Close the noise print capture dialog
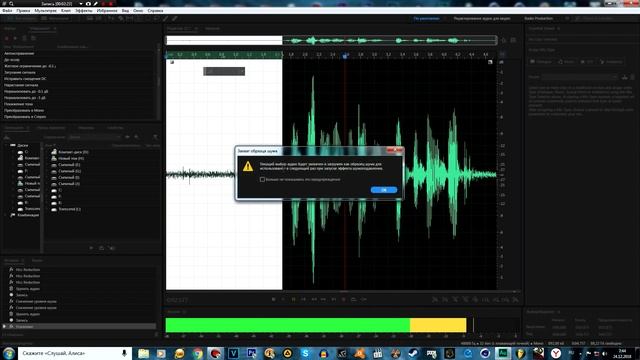This screenshot has width=640, height=360. [x=395, y=151]
